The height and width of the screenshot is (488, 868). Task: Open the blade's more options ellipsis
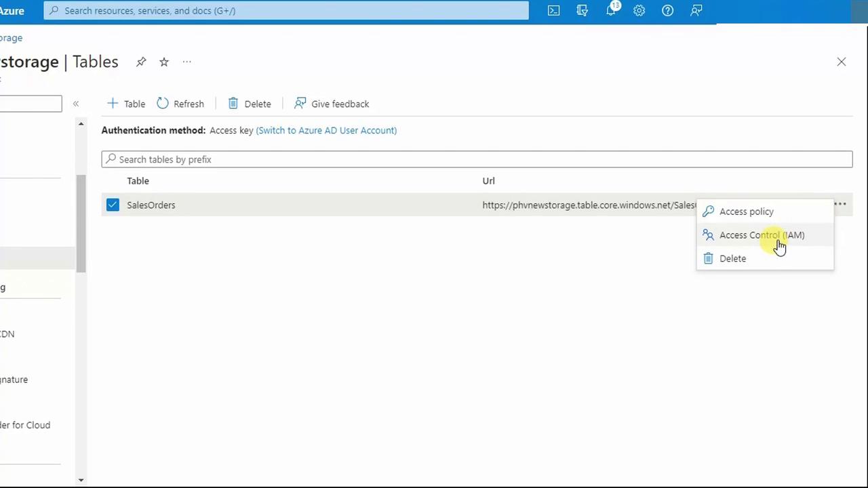point(187,62)
